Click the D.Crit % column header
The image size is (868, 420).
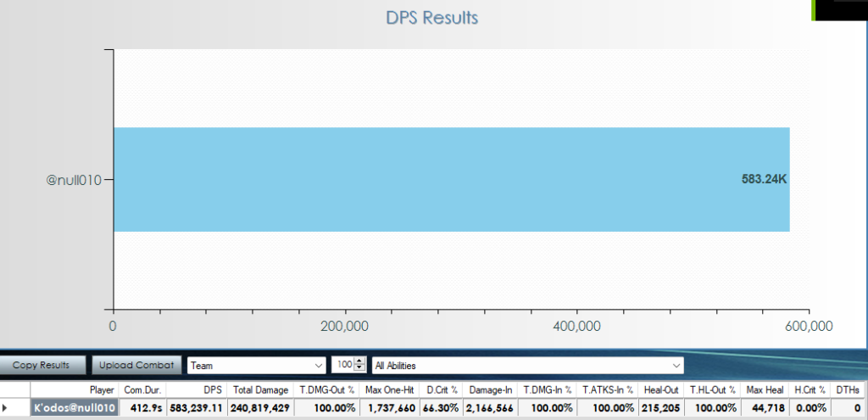tap(441, 389)
